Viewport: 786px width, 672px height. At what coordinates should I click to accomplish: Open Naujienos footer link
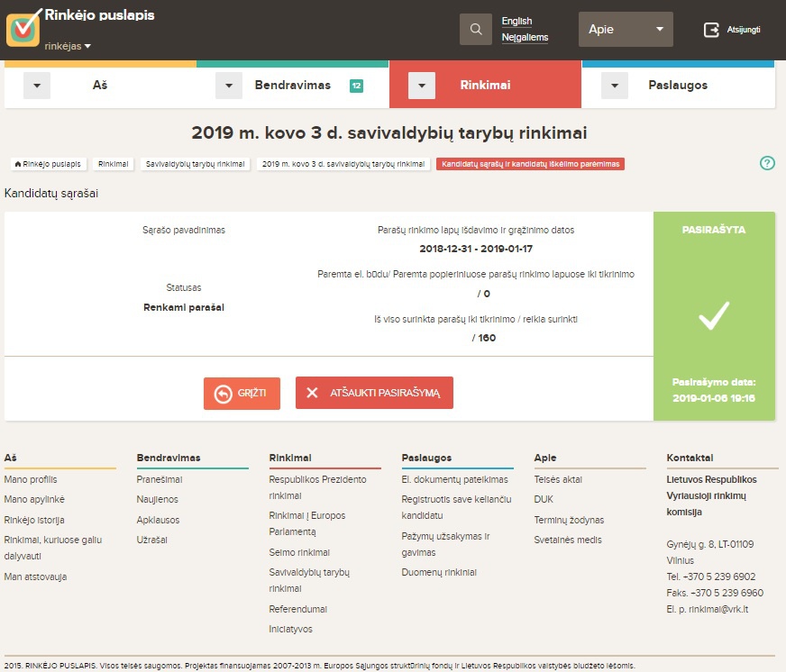coord(158,500)
